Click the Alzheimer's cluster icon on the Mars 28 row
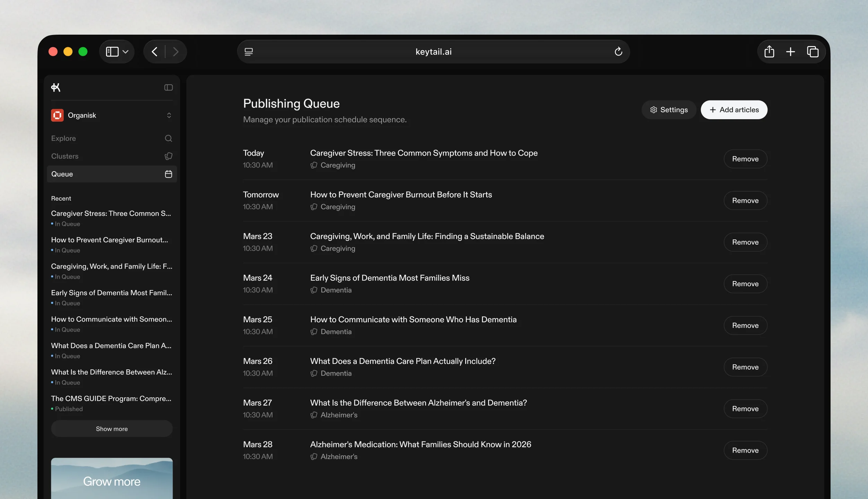 (x=314, y=457)
